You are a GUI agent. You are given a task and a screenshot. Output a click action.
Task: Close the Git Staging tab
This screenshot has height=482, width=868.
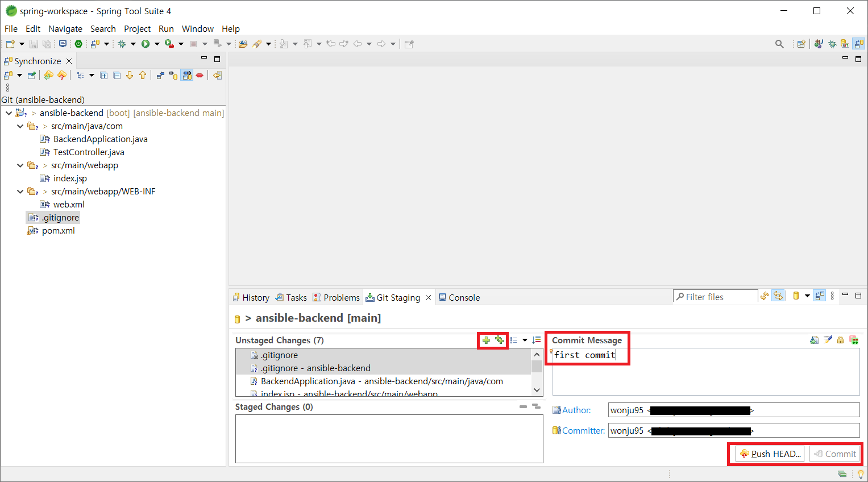pos(428,297)
